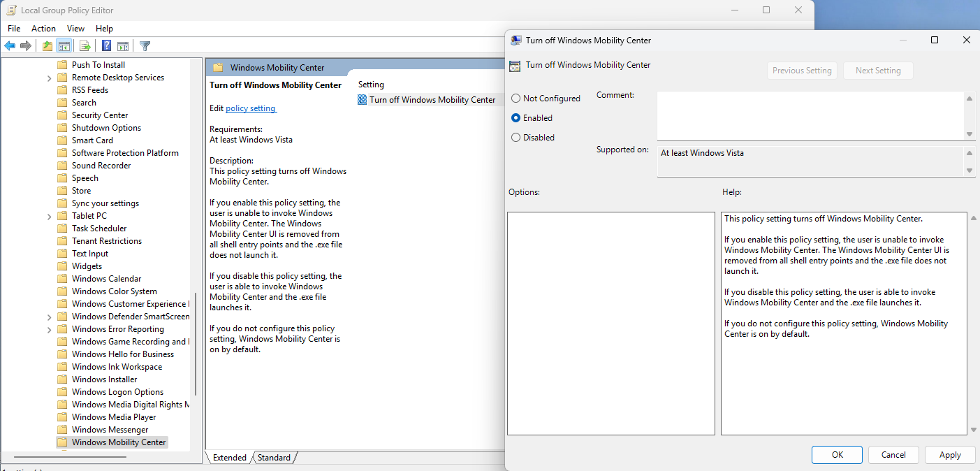
Task: Expand the Remote Desktop Services node
Action: (50, 78)
